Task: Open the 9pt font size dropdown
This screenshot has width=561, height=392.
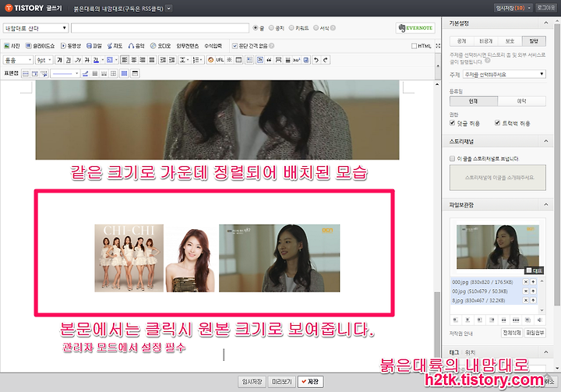Action: click(44, 60)
